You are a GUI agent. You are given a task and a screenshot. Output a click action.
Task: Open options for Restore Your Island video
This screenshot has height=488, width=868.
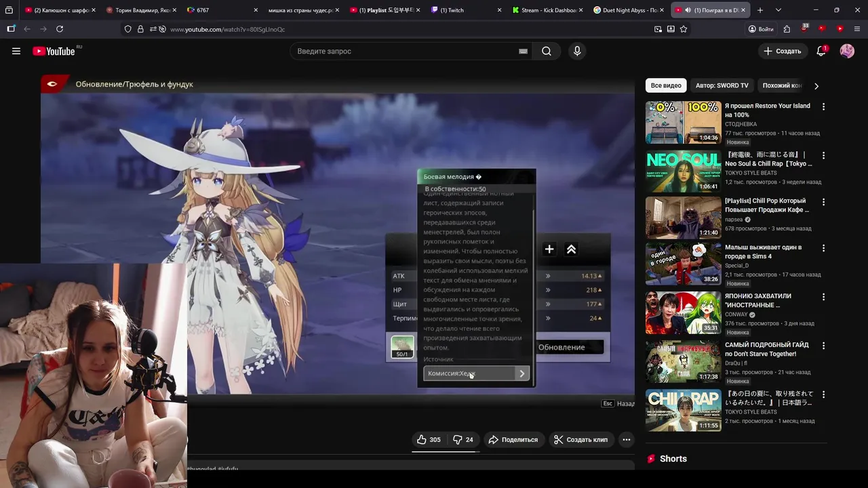pyautogui.click(x=823, y=107)
